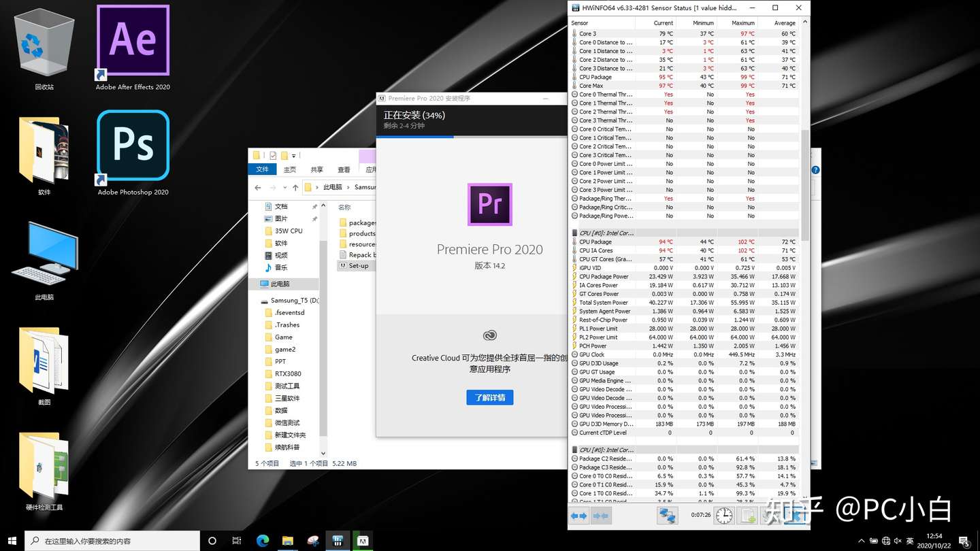
Task: Click the Premiere Pro logo in installer
Action: point(490,204)
